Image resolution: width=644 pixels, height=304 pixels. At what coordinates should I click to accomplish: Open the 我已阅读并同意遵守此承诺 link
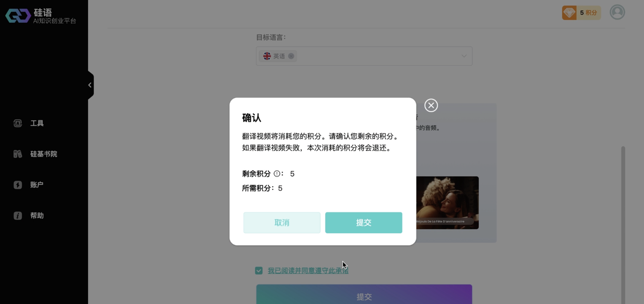click(308, 271)
